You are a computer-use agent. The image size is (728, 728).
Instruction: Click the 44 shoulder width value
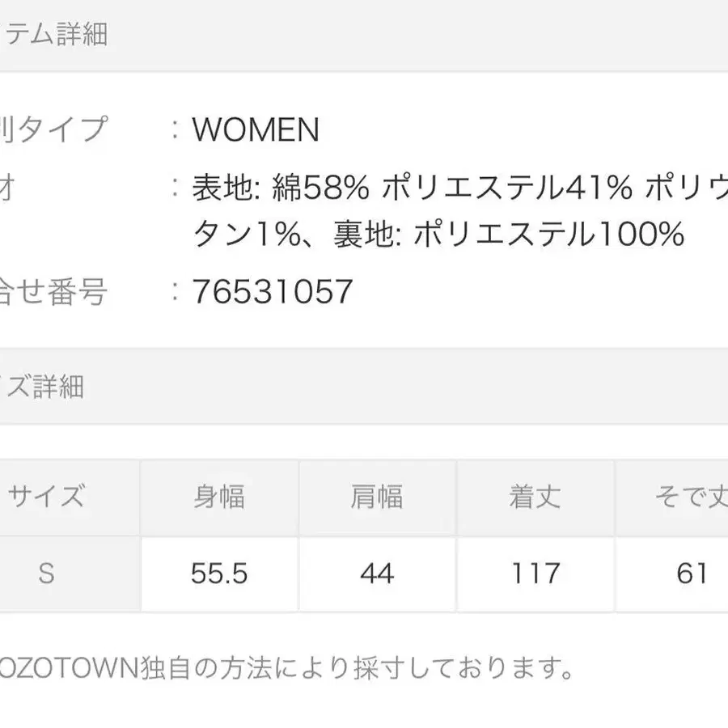[x=377, y=574]
